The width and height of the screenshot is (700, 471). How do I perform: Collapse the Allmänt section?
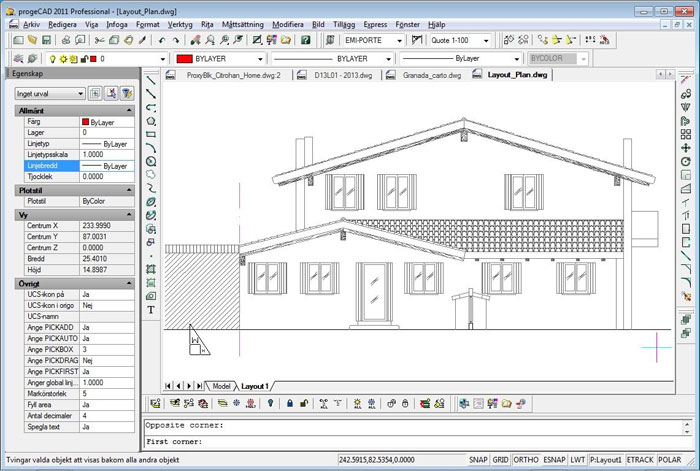pos(129,110)
